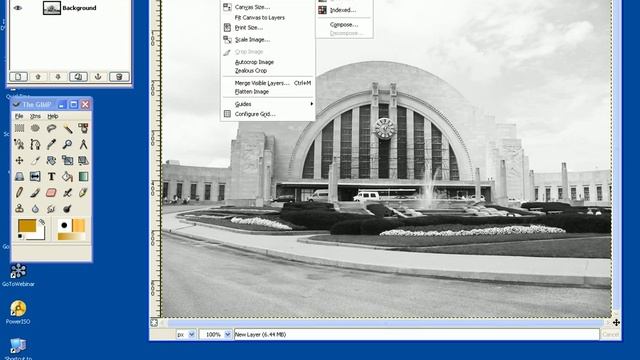Select the Background layer name
Image resolution: width=640 pixels, height=360 pixels.
click(79, 8)
